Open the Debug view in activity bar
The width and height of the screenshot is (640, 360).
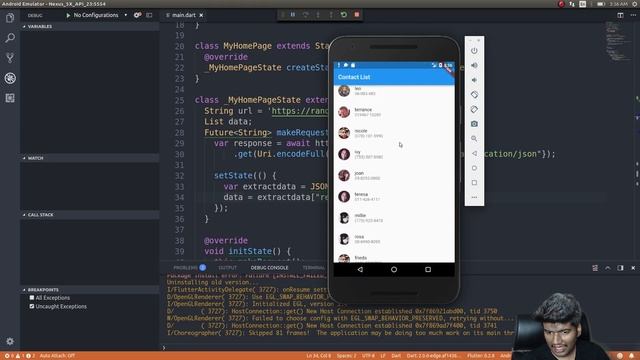point(10,78)
